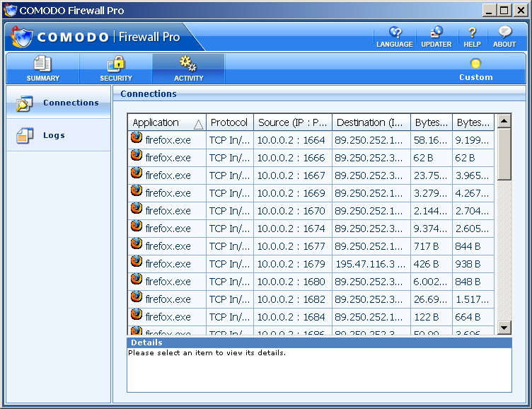This screenshot has width=532, height=409.
Task: Select the 58.16... bytes cell
Action: [432, 140]
